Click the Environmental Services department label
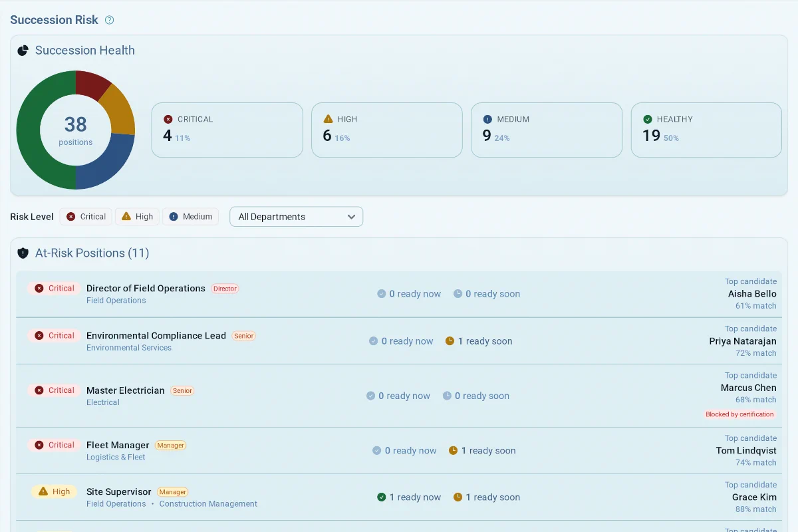The height and width of the screenshot is (532, 798). tap(129, 348)
